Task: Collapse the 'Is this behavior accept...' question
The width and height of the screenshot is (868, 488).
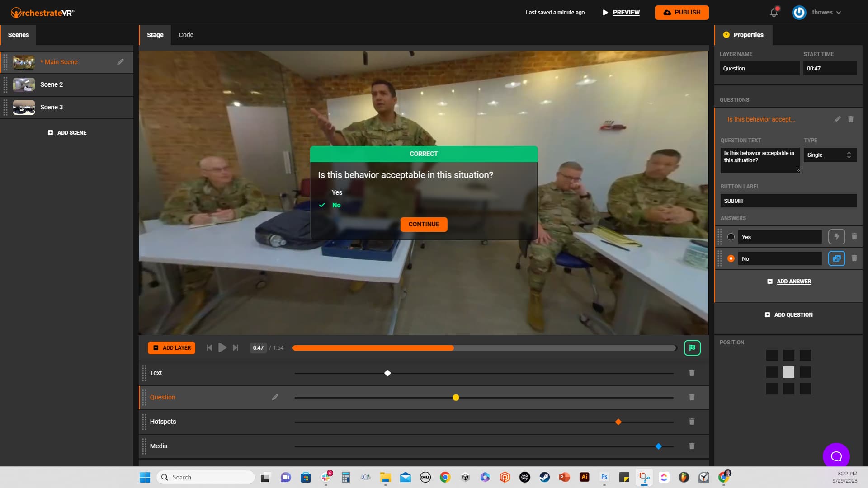Action: click(761, 119)
